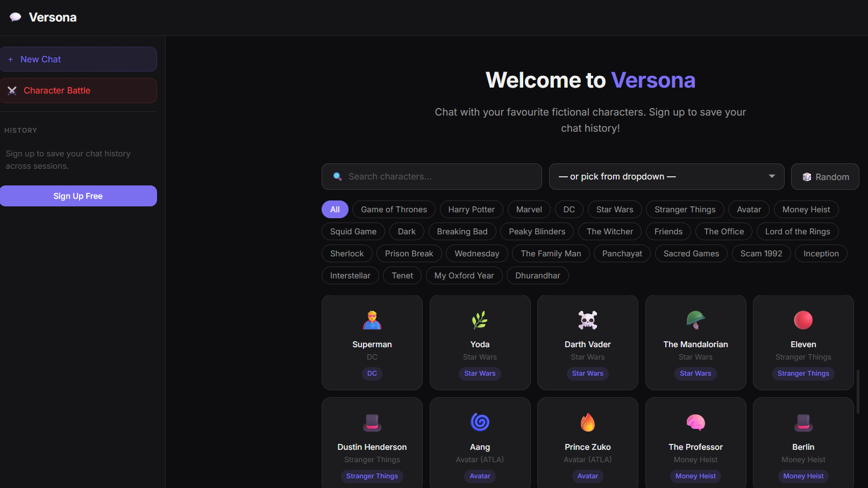Image resolution: width=868 pixels, height=488 pixels.
Task: Pick Eleven's red circle icon
Action: [803, 320]
